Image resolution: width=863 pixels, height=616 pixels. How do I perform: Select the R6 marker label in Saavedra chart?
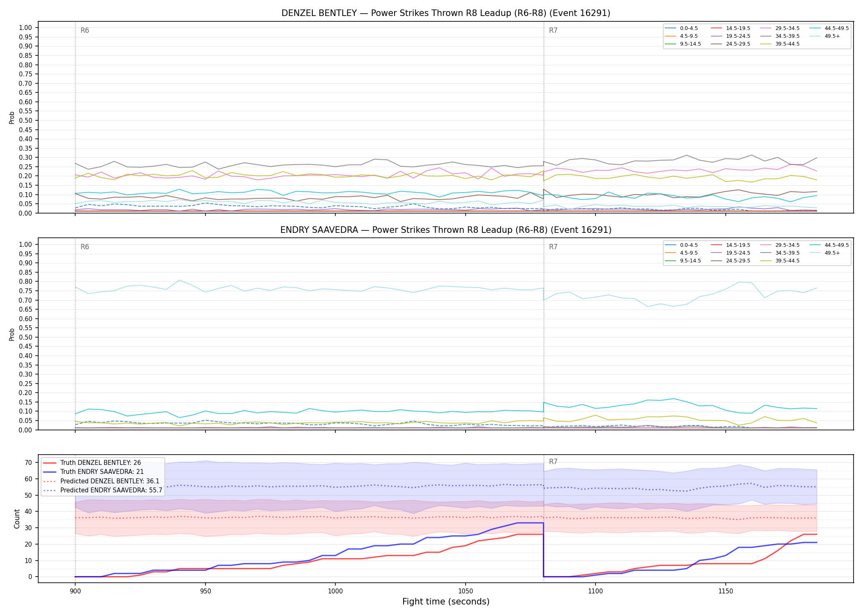(x=85, y=247)
